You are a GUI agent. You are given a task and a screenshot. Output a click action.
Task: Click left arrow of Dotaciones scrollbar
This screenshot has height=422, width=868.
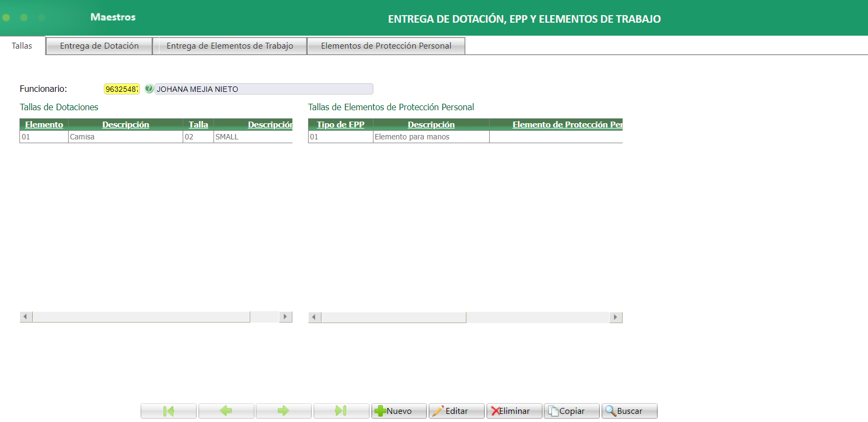pos(26,317)
